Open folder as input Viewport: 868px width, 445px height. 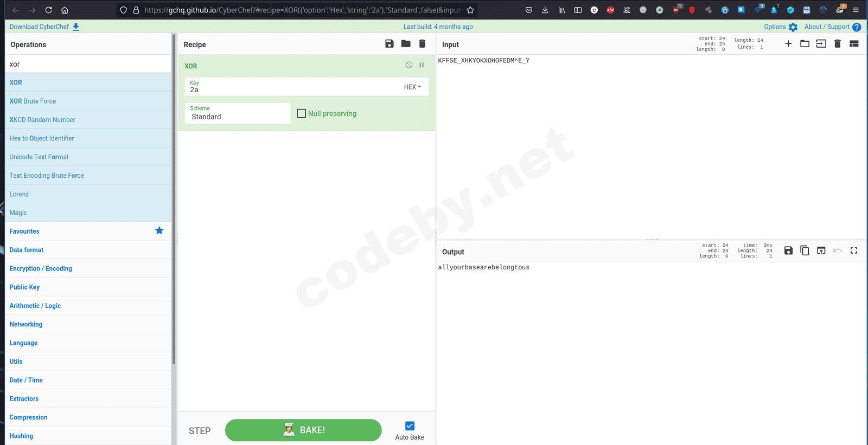click(x=805, y=44)
